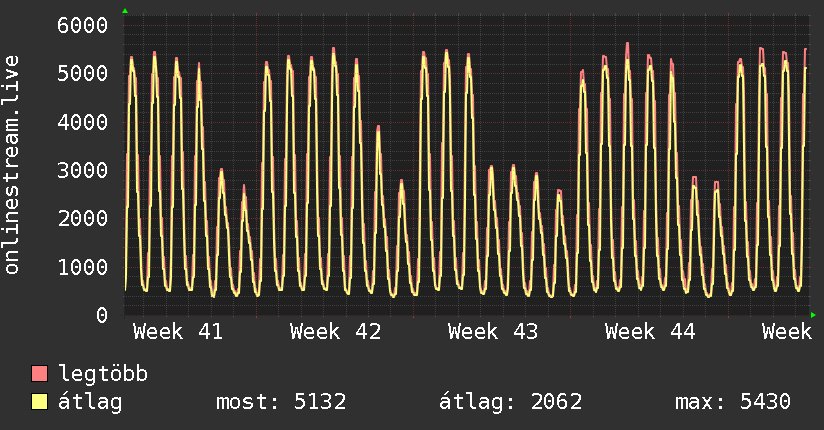Click the "max: 5430" maximum statistic

(733, 402)
